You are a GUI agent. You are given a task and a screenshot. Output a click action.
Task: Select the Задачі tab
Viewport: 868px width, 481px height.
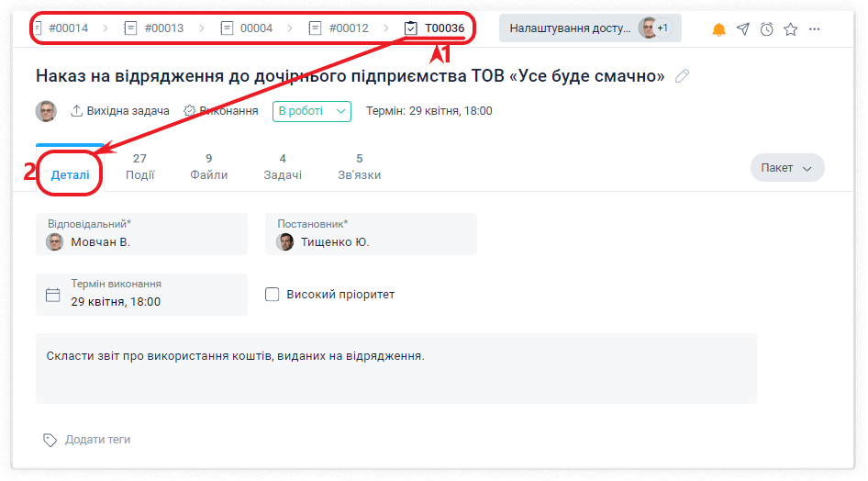pyautogui.click(x=283, y=167)
